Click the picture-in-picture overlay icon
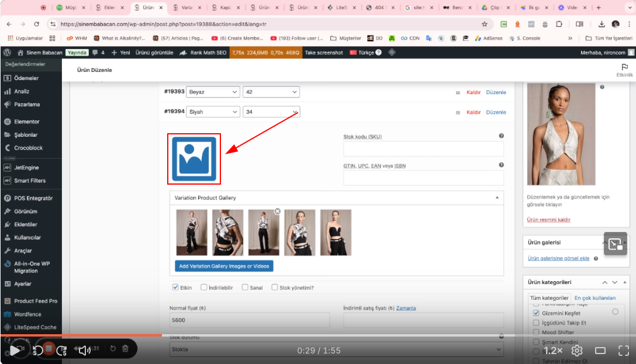The image size is (636, 364). (616, 244)
